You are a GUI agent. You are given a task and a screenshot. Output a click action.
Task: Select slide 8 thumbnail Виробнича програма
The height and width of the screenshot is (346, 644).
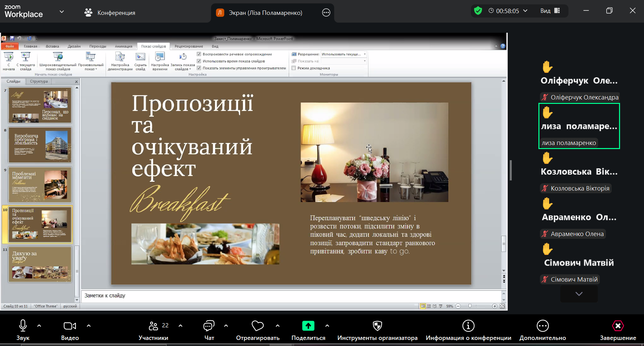coord(40,145)
